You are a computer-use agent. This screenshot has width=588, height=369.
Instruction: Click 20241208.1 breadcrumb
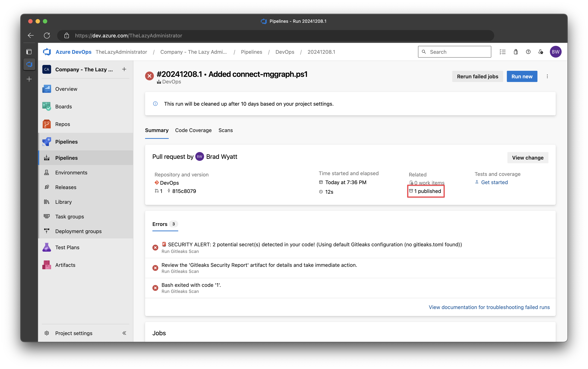point(321,52)
